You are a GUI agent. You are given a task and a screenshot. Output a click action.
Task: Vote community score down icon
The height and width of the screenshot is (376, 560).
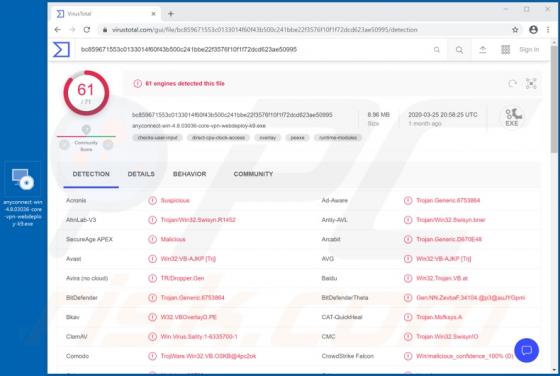click(64, 145)
